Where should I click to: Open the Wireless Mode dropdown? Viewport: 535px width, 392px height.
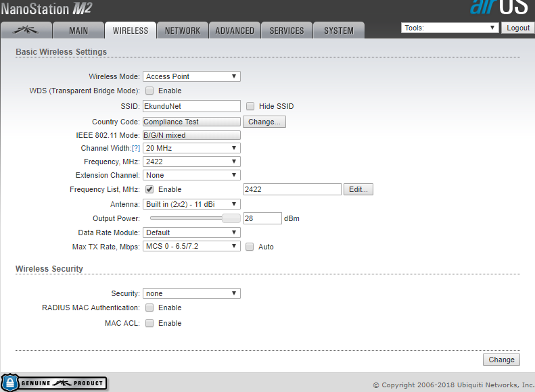pyautogui.click(x=191, y=76)
